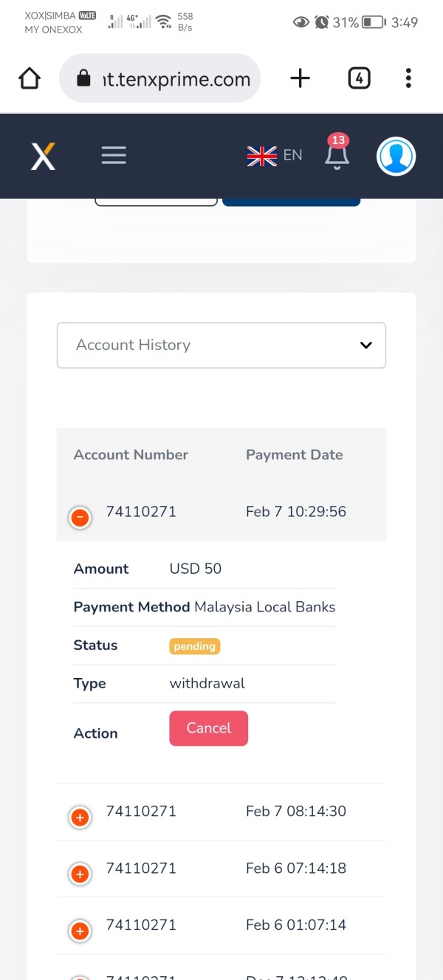Image resolution: width=443 pixels, height=980 pixels.
Task: Open the Account History dropdown
Action: 221,345
